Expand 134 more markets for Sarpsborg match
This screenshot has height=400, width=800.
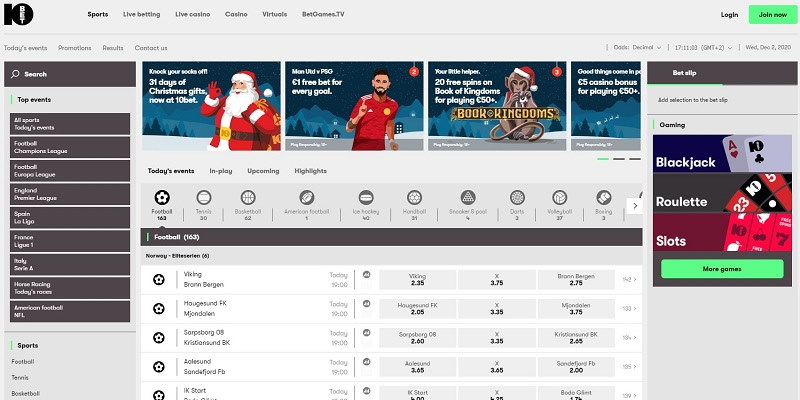click(x=629, y=338)
